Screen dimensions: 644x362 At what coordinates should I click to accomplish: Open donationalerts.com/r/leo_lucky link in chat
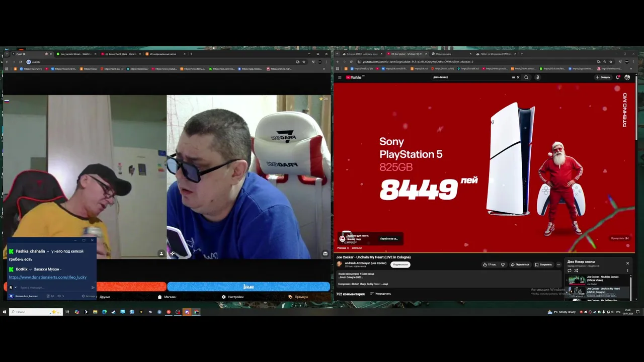pyautogui.click(x=48, y=277)
